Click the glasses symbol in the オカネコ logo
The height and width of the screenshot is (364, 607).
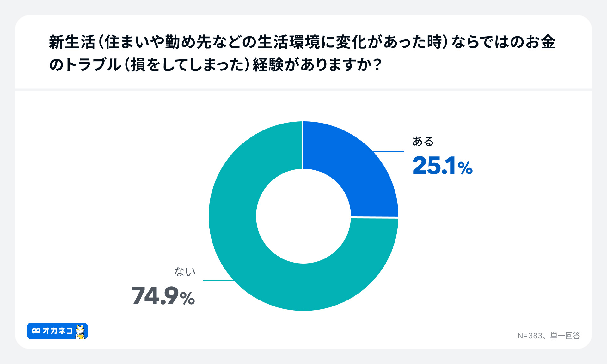36,331
